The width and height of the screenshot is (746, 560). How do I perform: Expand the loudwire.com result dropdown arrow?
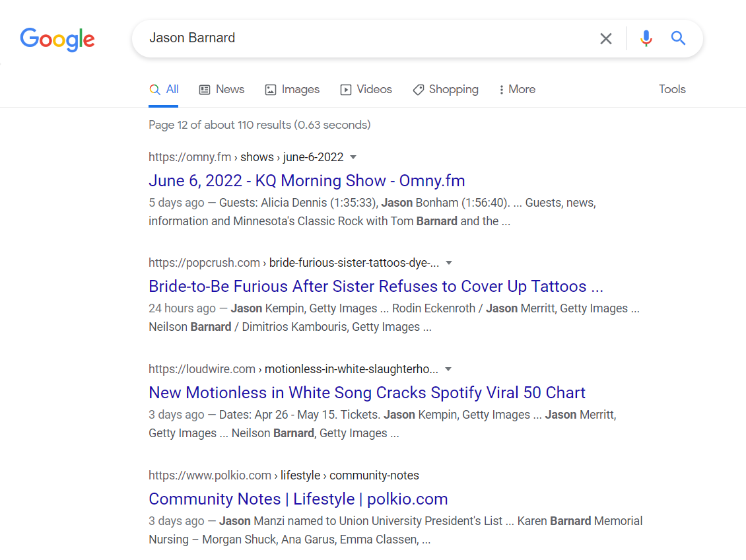point(448,368)
